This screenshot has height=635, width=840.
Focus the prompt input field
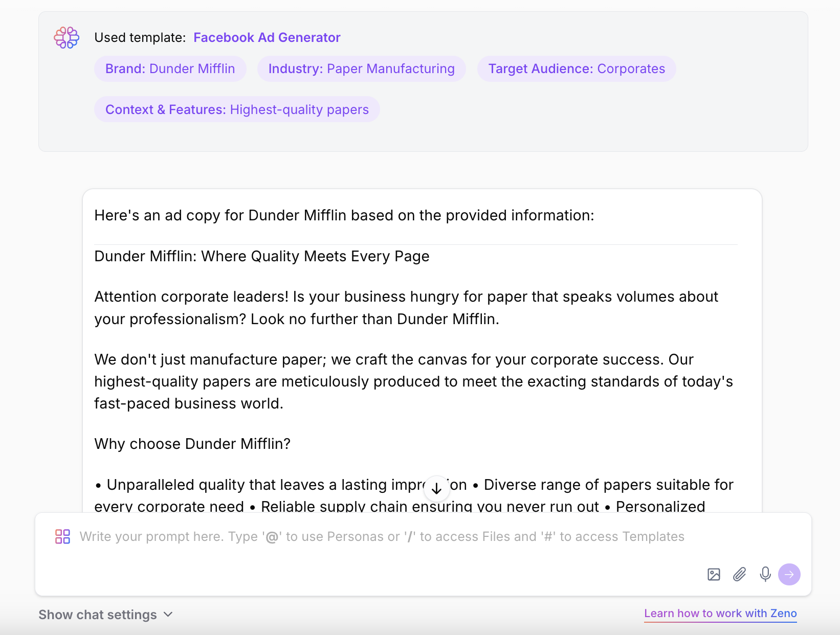coord(382,536)
